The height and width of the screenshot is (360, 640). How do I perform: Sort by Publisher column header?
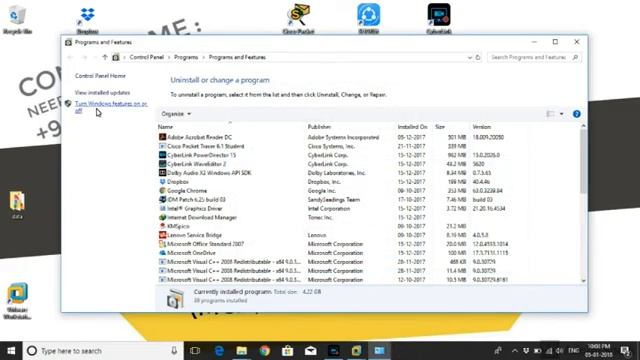[319, 127]
